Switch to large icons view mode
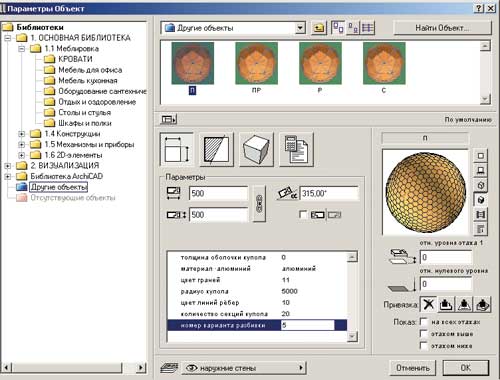This screenshot has width=500, height=380. (338, 28)
